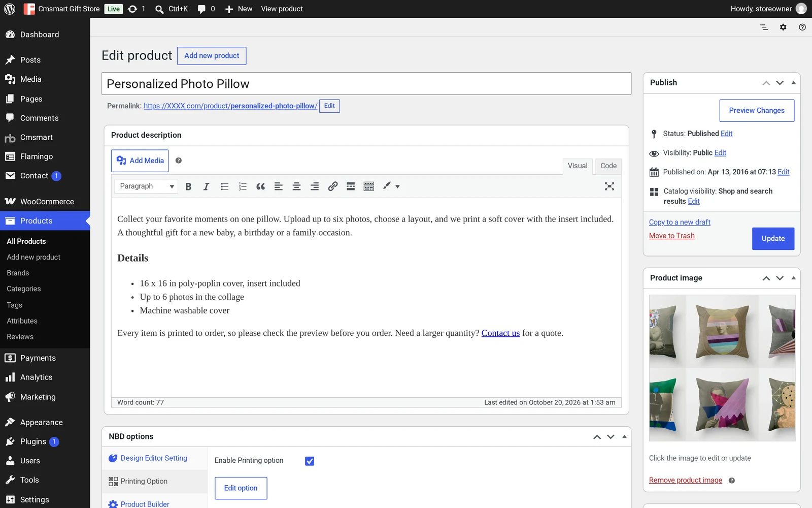Open Screen Options gear icon

[783, 27]
